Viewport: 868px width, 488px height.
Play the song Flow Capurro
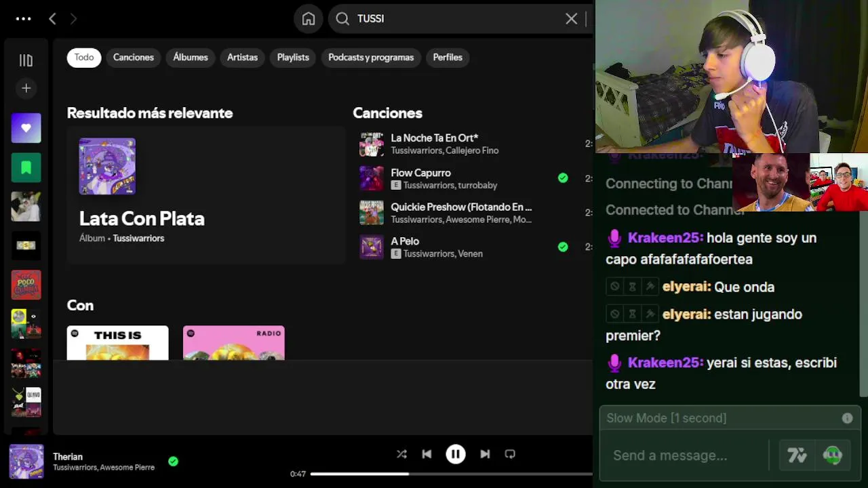click(x=420, y=173)
